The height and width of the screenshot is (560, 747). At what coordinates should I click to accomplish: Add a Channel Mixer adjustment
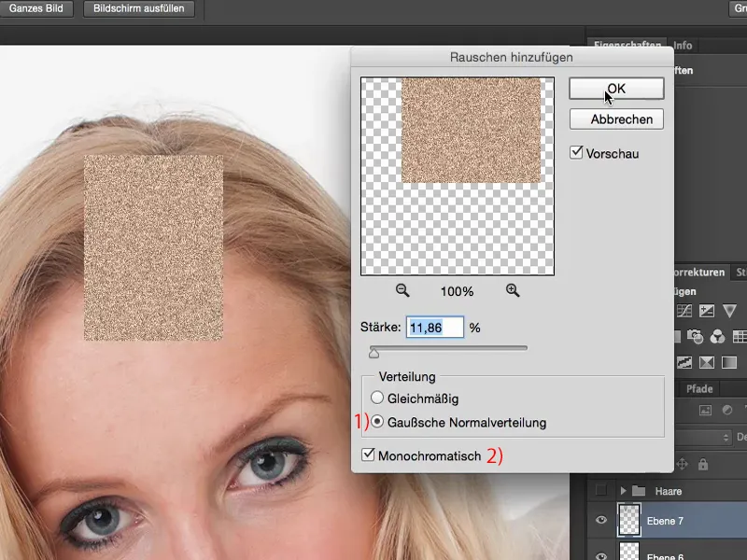tap(717, 337)
